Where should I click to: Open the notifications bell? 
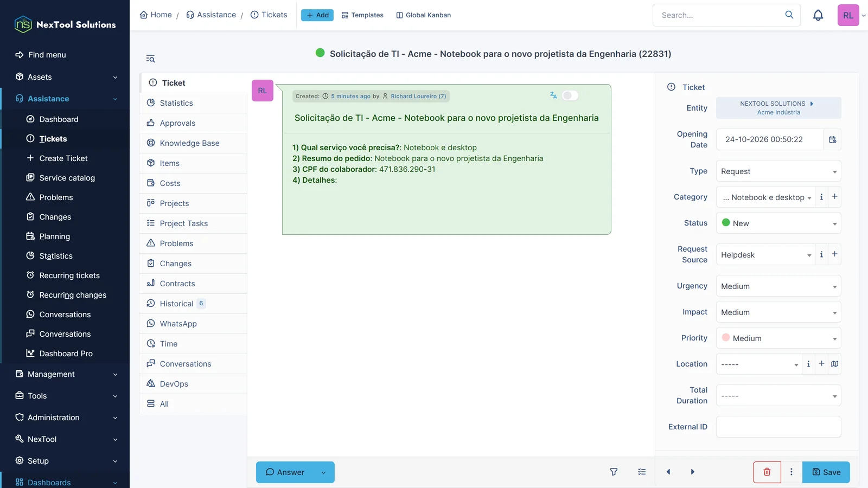pyautogui.click(x=818, y=15)
